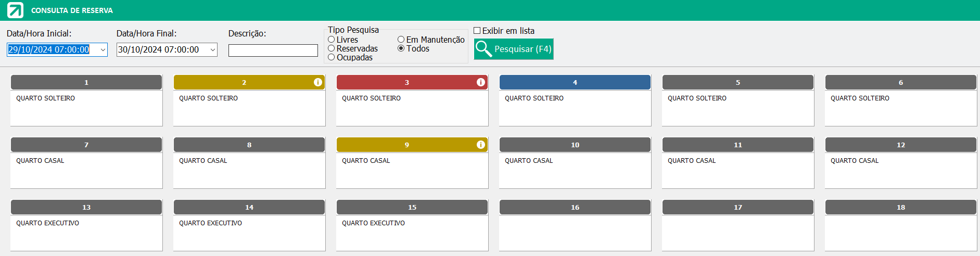Select the room 18 header bar
Screen dimensions: 980x256
901,207
